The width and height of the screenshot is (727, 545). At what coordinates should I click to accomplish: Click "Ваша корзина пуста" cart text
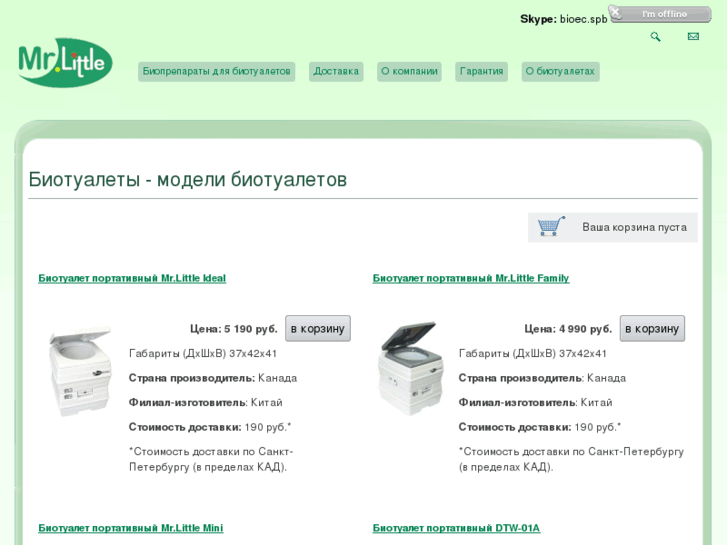tap(634, 227)
